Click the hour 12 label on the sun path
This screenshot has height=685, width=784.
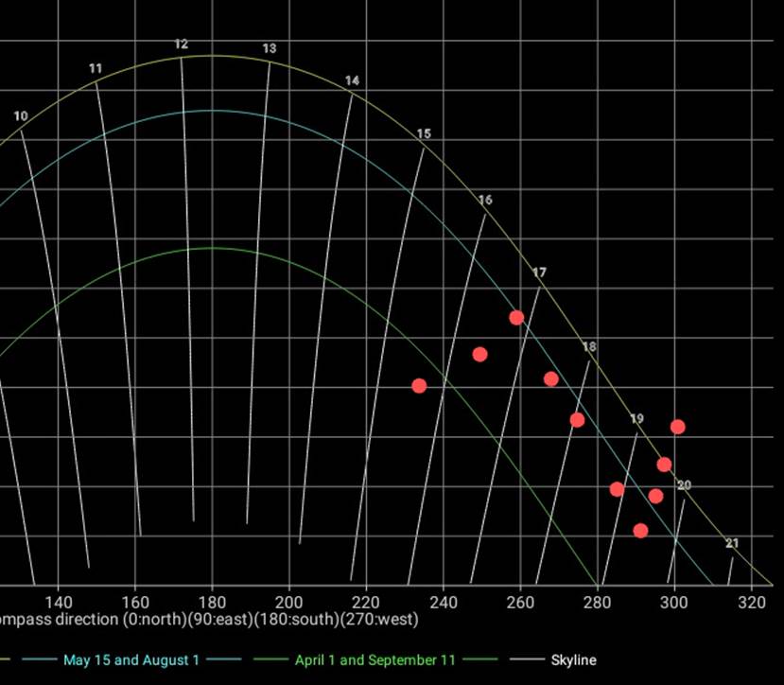[182, 44]
